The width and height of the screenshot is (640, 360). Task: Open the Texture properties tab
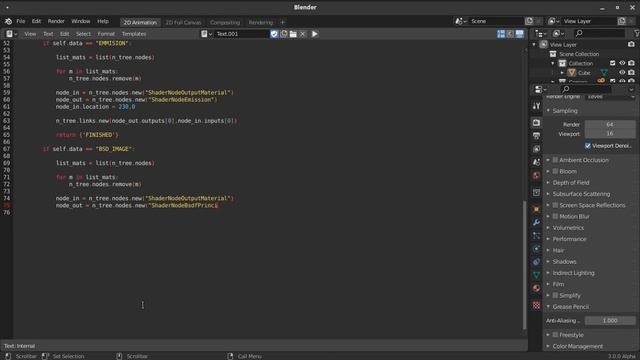click(536, 305)
